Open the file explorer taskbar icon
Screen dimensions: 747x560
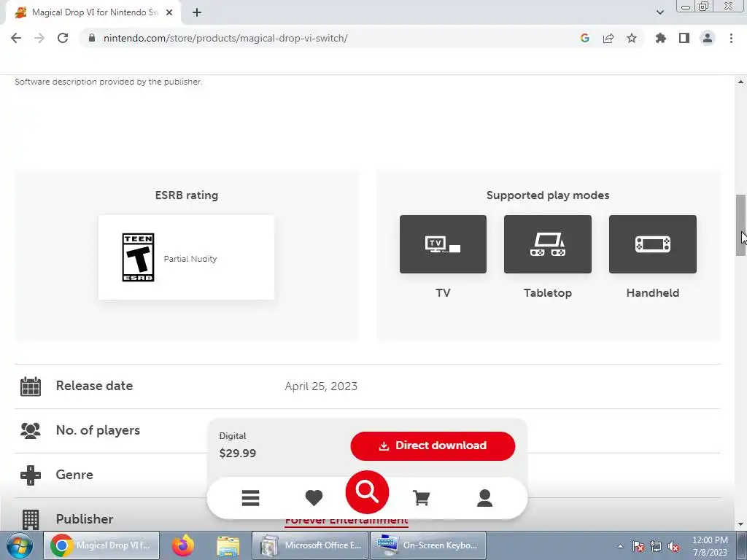point(228,545)
